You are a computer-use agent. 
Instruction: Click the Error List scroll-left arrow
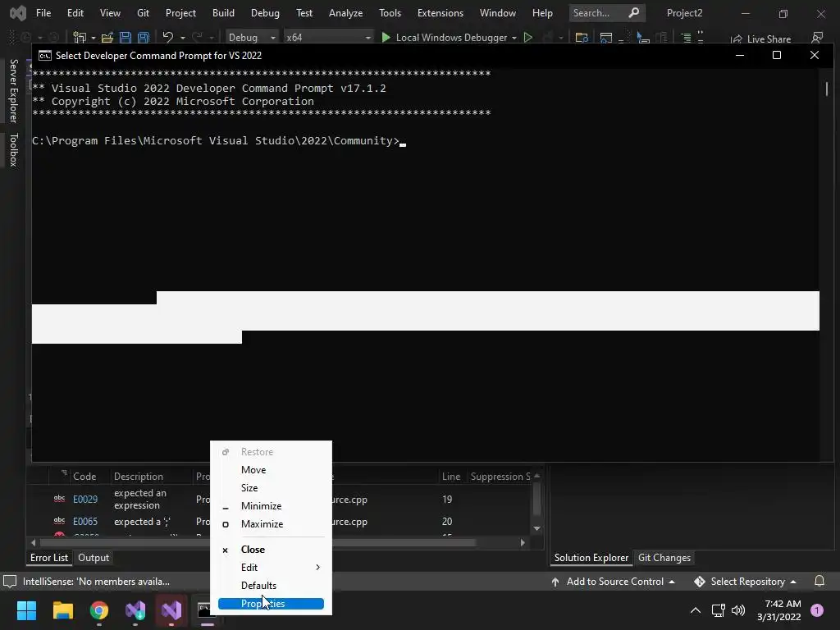[x=33, y=543]
